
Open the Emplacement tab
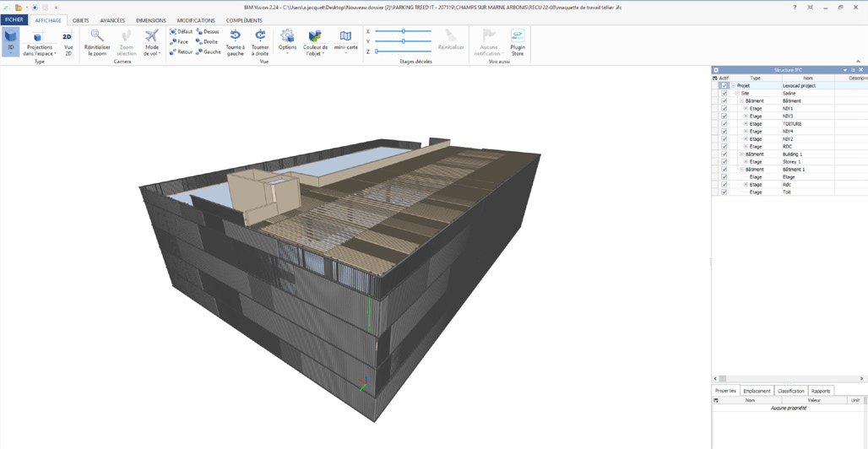[x=757, y=391]
